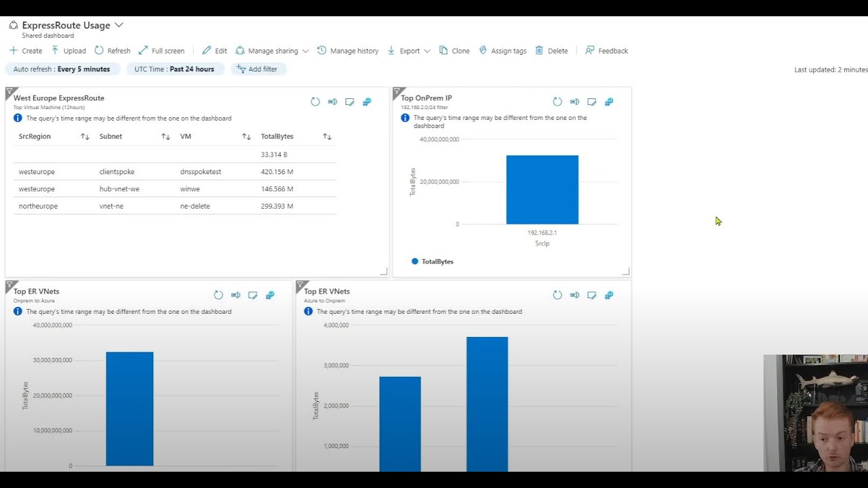The height and width of the screenshot is (488, 868).
Task: Click the arrow-box icon on Top OnPrem IP tile
Action: 574,102
